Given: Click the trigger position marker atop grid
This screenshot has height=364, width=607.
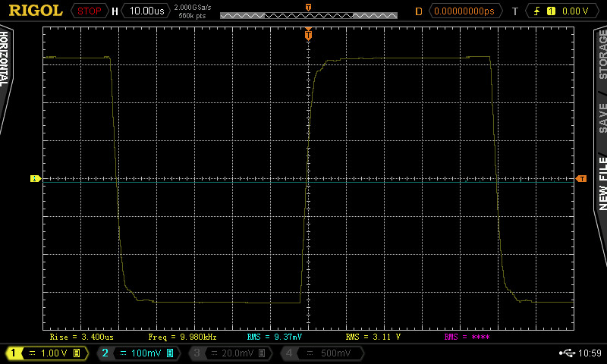Looking at the screenshot, I should coord(308,34).
